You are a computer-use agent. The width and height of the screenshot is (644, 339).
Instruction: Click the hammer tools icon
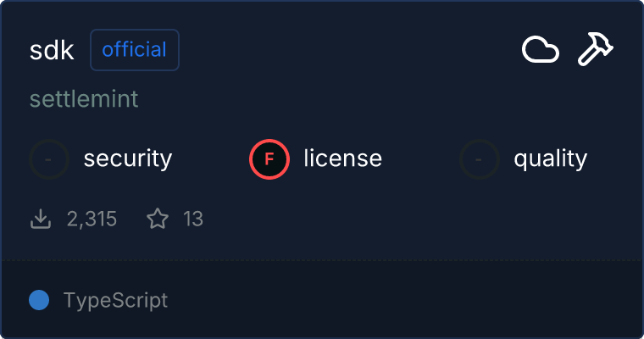[595, 50]
